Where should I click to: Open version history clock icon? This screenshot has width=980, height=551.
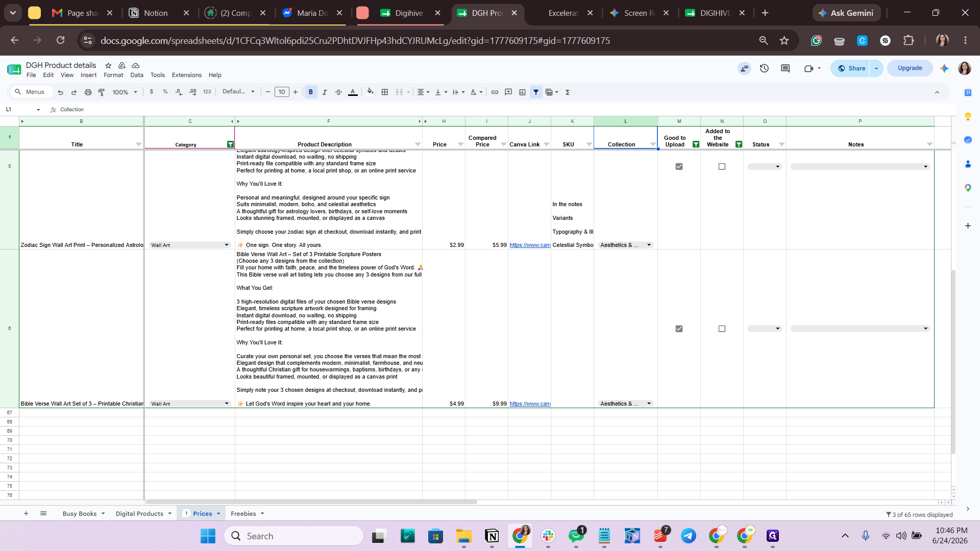tap(764, 68)
